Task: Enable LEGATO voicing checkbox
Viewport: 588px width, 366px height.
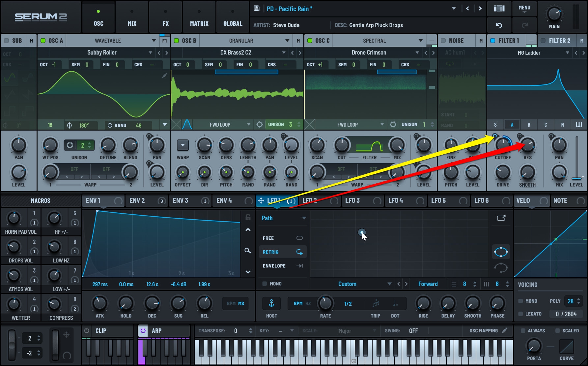Action: [520, 314]
